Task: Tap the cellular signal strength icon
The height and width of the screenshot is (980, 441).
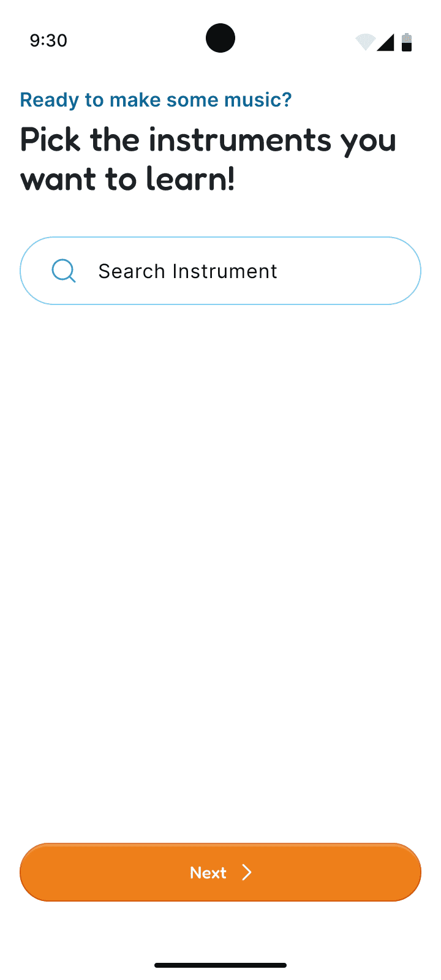Action: (x=386, y=42)
